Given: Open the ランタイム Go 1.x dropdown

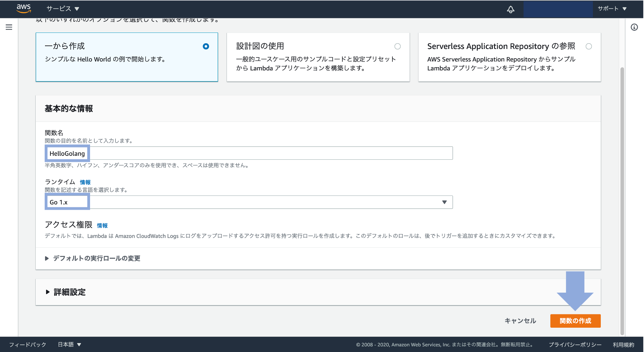Looking at the screenshot, I should click(x=249, y=202).
